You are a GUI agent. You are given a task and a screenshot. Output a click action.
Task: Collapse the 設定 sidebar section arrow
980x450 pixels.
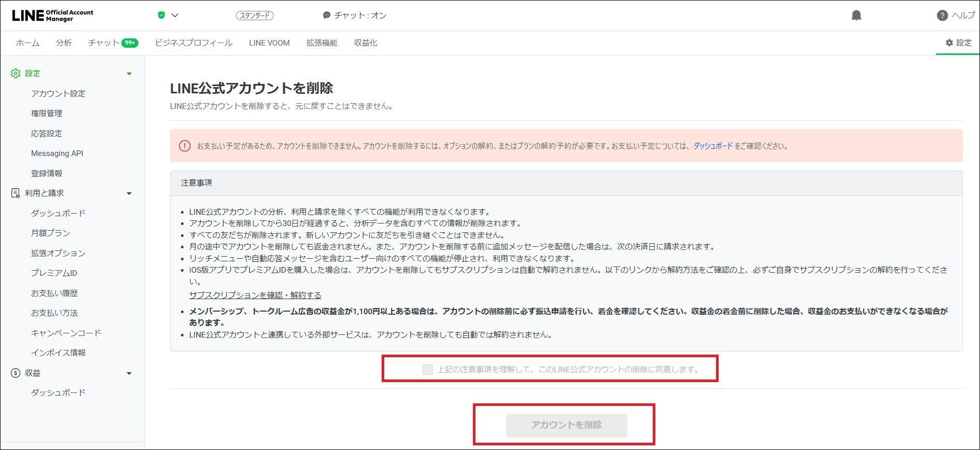[129, 74]
